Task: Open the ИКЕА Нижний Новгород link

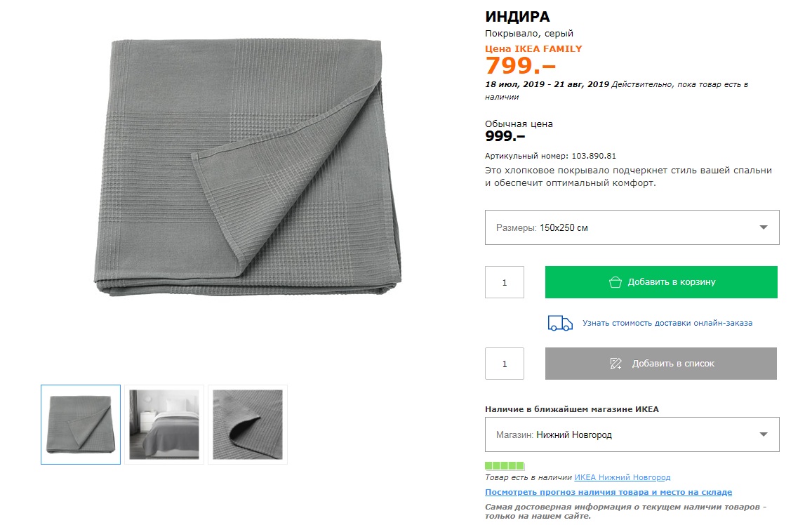Action: coord(622,477)
